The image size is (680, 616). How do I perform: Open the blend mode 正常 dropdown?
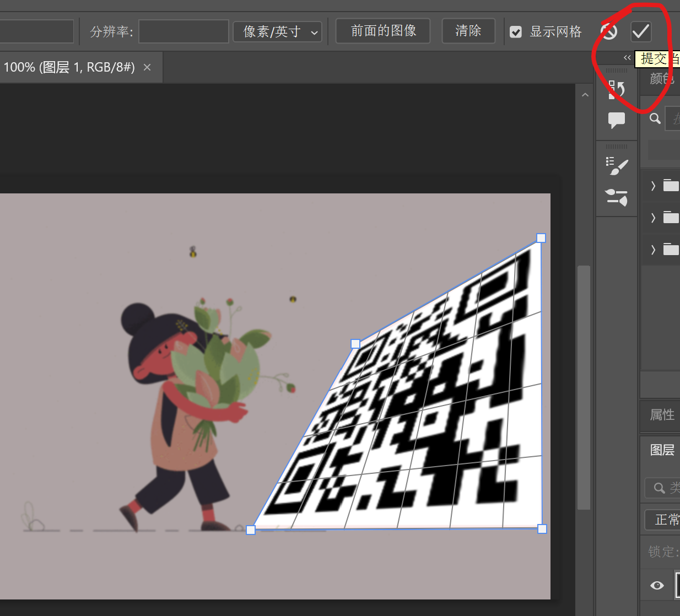662,520
